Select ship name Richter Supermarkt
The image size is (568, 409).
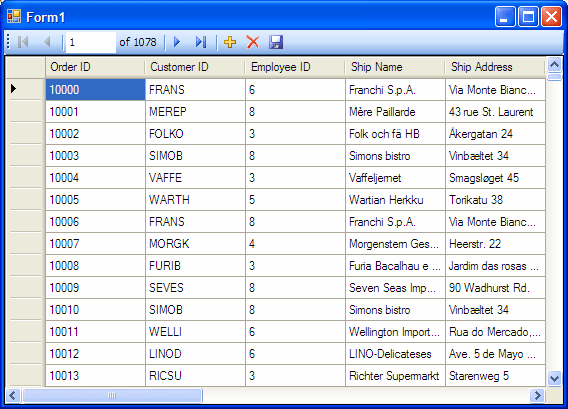click(x=395, y=375)
